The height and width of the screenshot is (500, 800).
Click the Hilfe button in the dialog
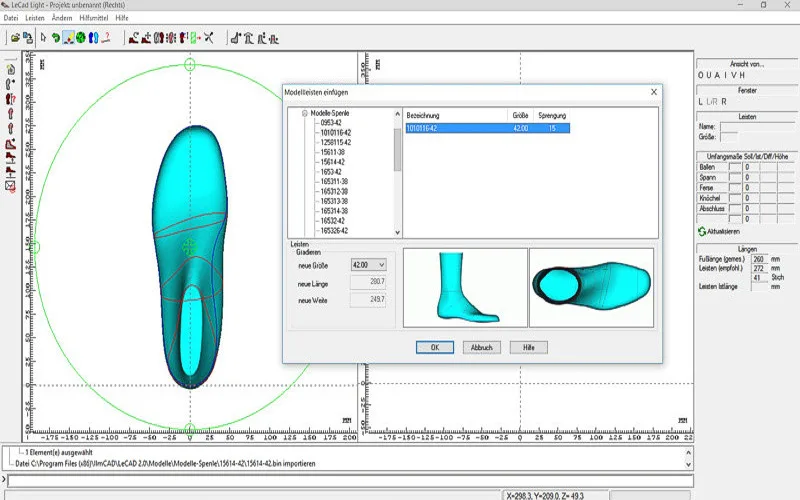pos(529,347)
